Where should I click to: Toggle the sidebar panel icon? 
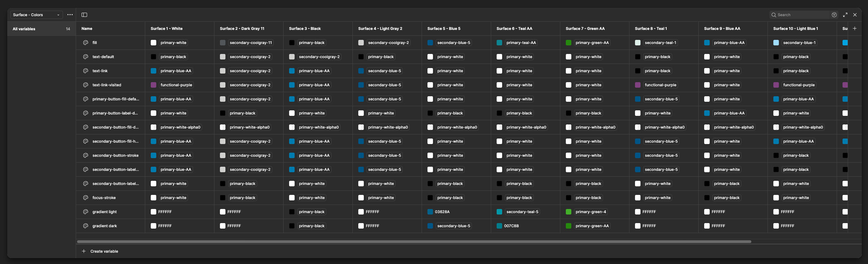point(84,15)
